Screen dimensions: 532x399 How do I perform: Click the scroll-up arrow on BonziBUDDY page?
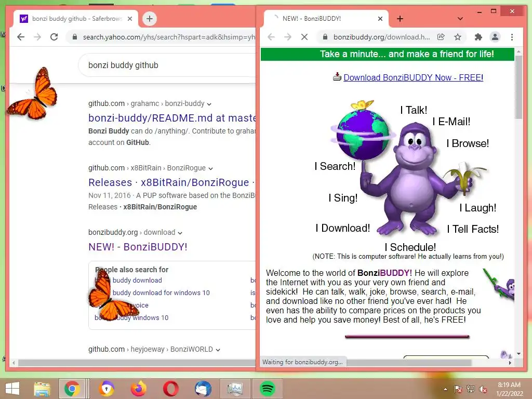tap(518, 52)
